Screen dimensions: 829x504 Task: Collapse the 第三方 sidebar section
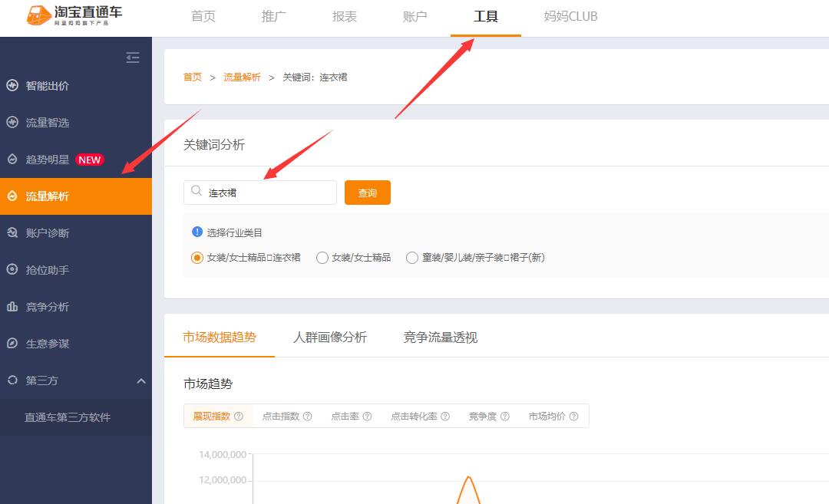[140, 380]
